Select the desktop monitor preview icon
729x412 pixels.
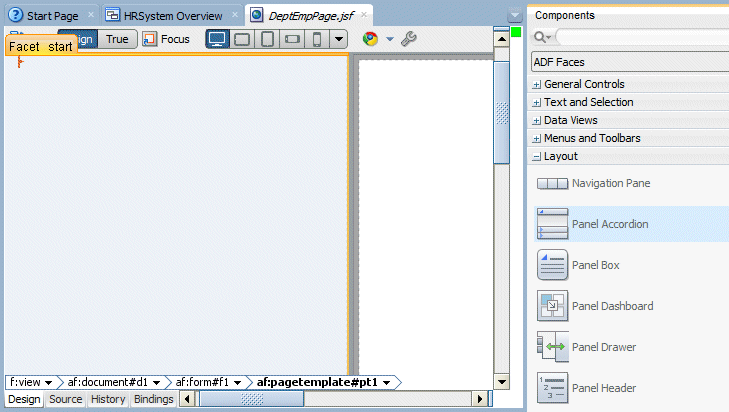point(217,39)
